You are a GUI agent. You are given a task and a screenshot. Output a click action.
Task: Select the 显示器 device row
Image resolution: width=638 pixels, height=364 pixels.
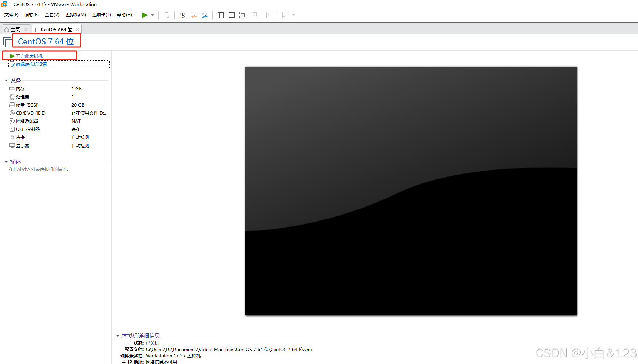tap(58, 146)
